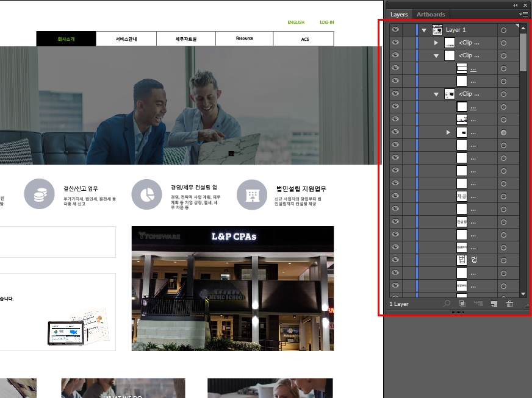The height and width of the screenshot is (398, 532).
Task: Toggle eye icon of the 법 row
Action: pyautogui.click(x=395, y=260)
